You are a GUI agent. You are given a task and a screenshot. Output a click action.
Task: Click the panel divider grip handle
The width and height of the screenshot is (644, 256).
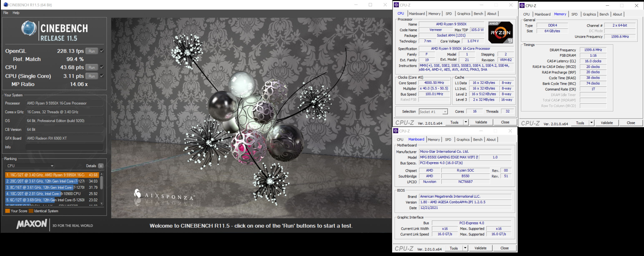tap(109, 124)
